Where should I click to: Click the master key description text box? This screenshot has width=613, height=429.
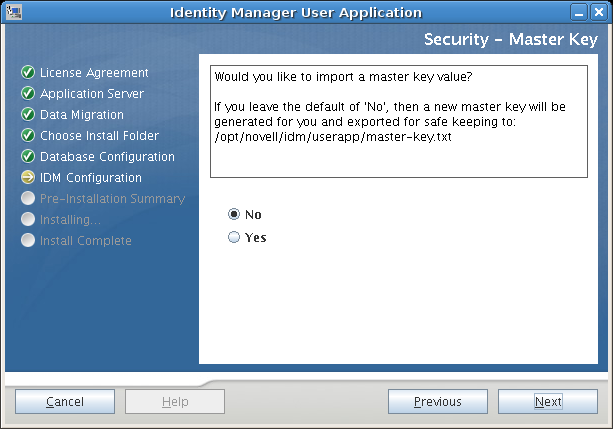coord(398,122)
